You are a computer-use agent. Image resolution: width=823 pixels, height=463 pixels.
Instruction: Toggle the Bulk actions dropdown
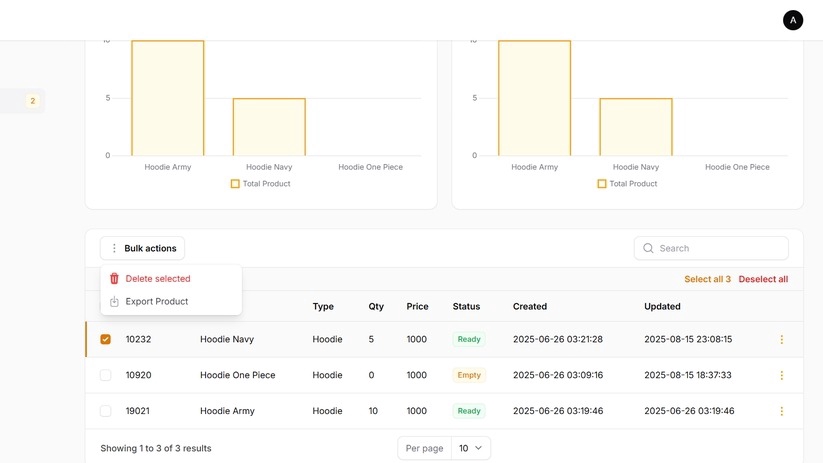[x=142, y=248]
